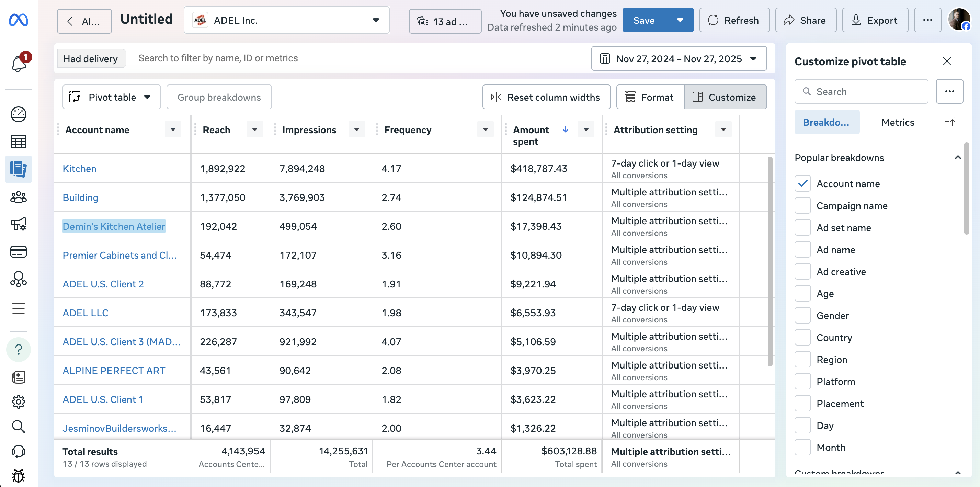Open the Save options dropdown arrow
Image resolution: width=980 pixels, height=487 pixels.
click(680, 20)
